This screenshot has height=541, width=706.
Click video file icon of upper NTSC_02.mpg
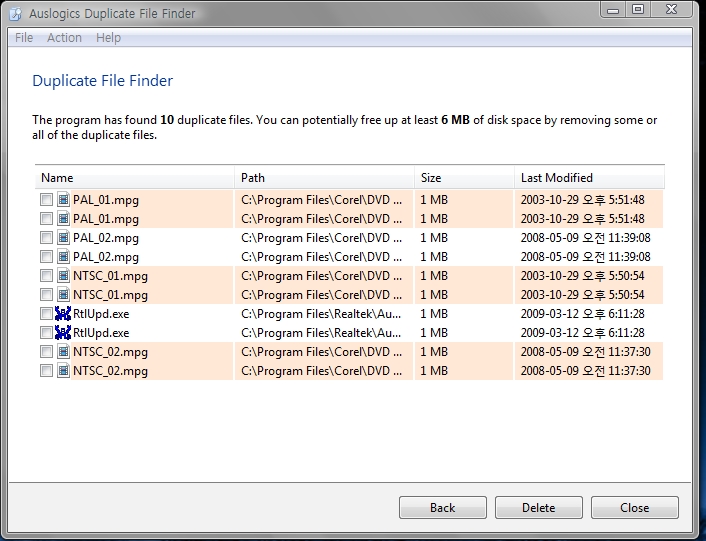point(63,352)
